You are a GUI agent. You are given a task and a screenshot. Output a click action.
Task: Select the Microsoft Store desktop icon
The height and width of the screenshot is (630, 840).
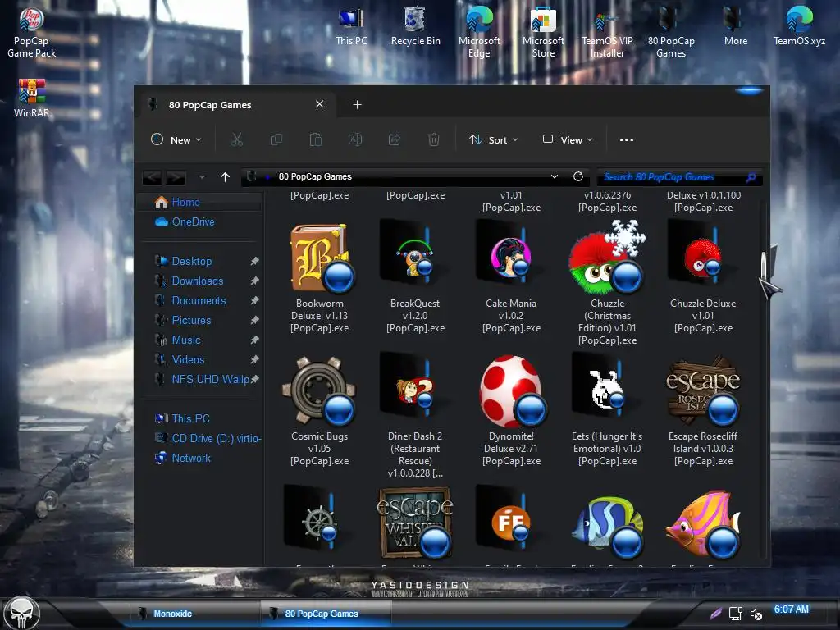tap(543, 32)
